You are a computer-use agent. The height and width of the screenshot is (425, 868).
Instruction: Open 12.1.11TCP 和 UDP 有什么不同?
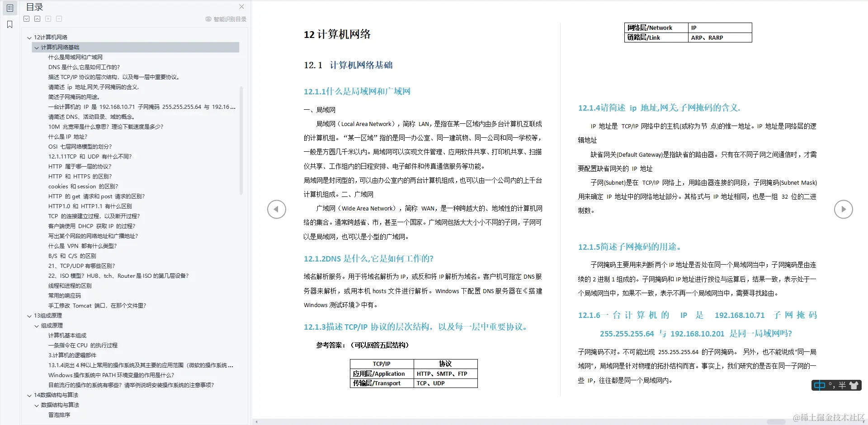pyautogui.click(x=90, y=157)
